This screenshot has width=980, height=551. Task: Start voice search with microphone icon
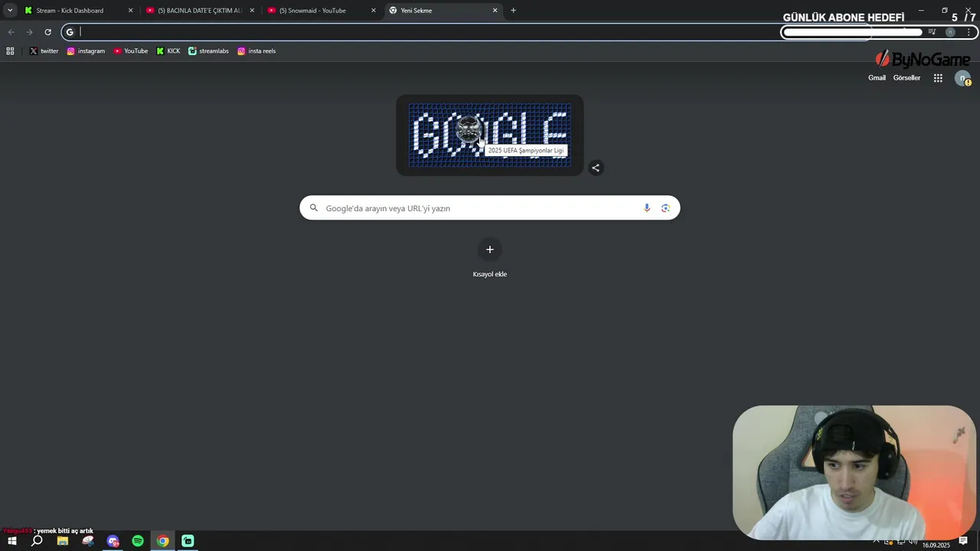pyautogui.click(x=647, y=208)
